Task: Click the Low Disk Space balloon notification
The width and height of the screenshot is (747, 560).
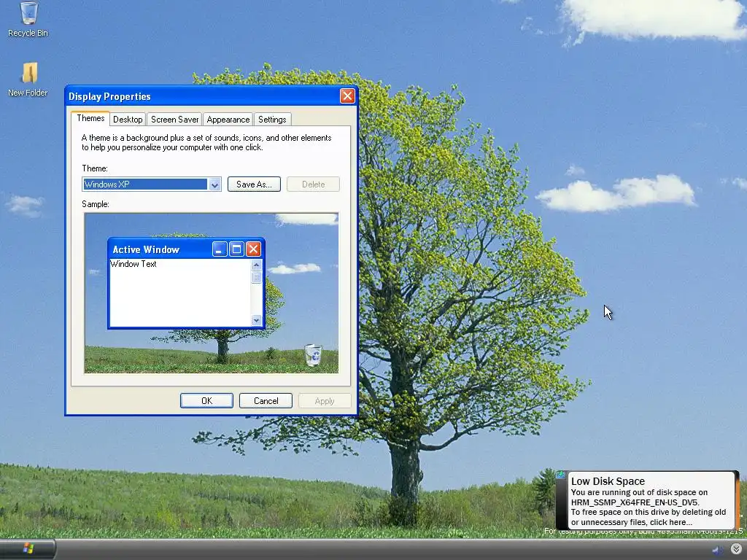Action: (648, 500)
